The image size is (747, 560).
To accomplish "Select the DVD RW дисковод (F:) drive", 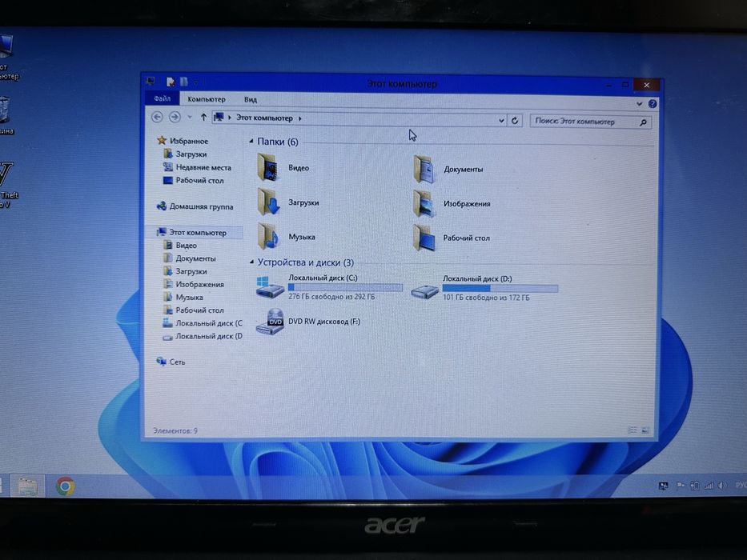I will pos(307,322).
